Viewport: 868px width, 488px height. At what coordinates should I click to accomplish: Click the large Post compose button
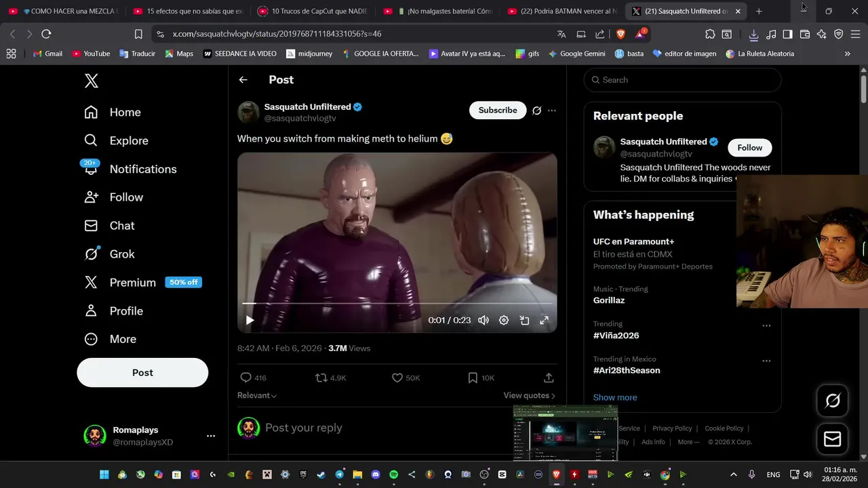142,373
